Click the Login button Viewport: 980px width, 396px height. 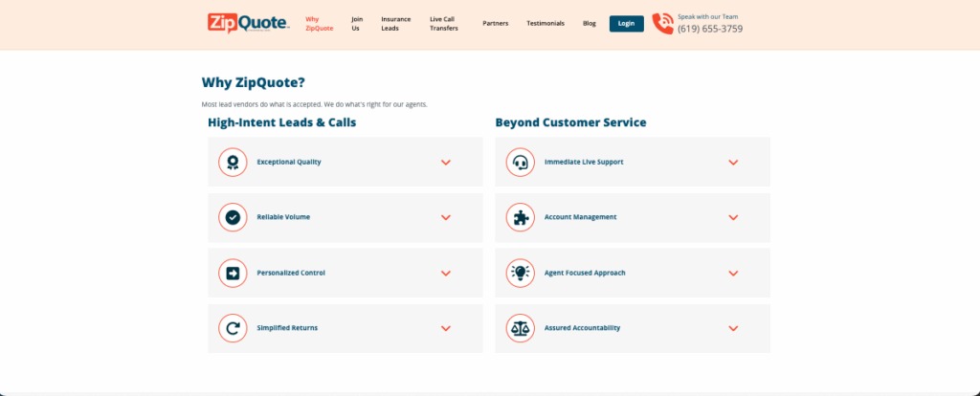point(626,23)
